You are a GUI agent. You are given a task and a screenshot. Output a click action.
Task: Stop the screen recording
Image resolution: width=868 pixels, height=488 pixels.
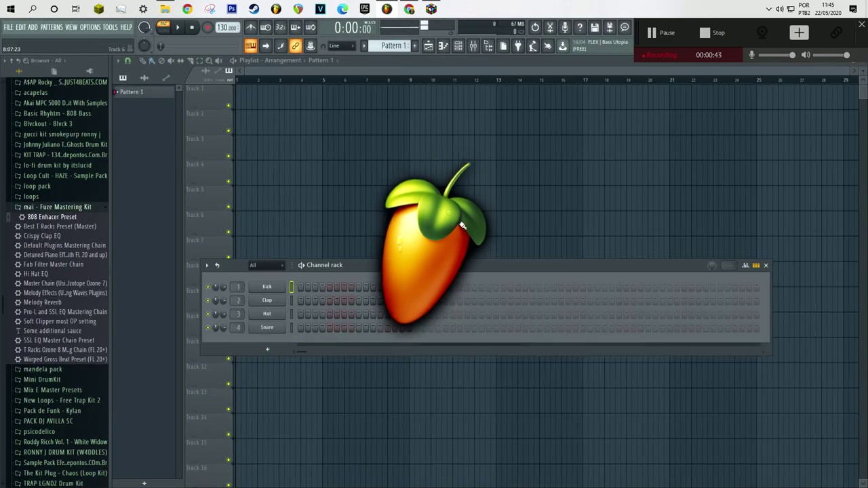[712, 33]
